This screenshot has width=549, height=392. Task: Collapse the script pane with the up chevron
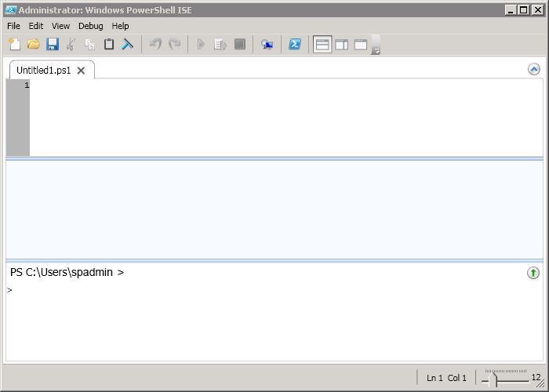click(534, 69)
